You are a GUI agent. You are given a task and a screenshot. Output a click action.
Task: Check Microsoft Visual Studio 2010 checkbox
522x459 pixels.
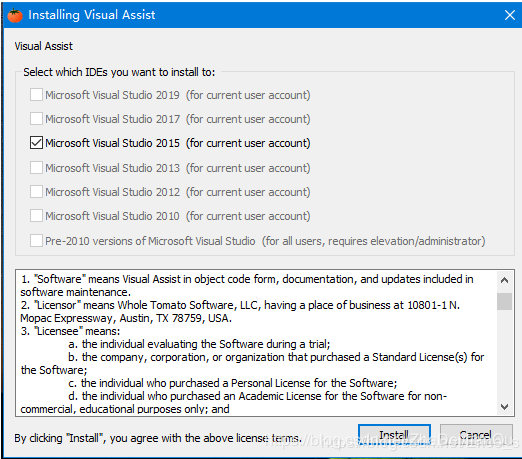[x=36, y=216]
